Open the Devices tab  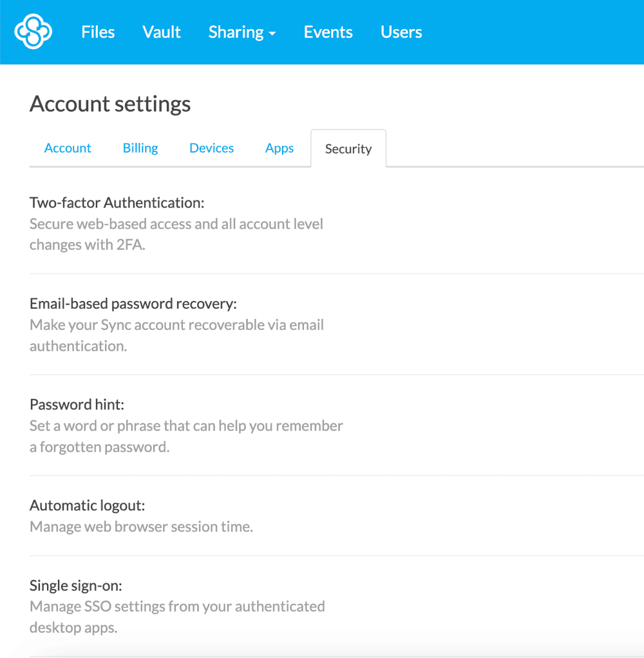pos(211,148)
